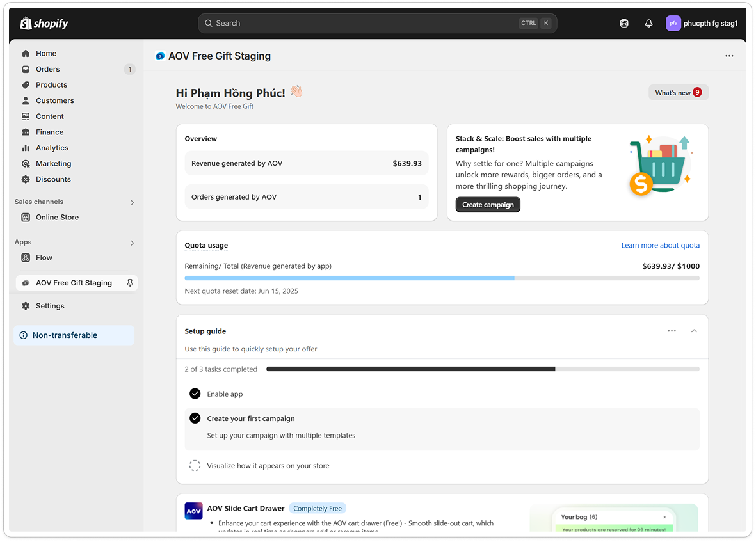Click the quota usage progress bar
This screenshot has height=542, width=756.
tap(442, 278)
